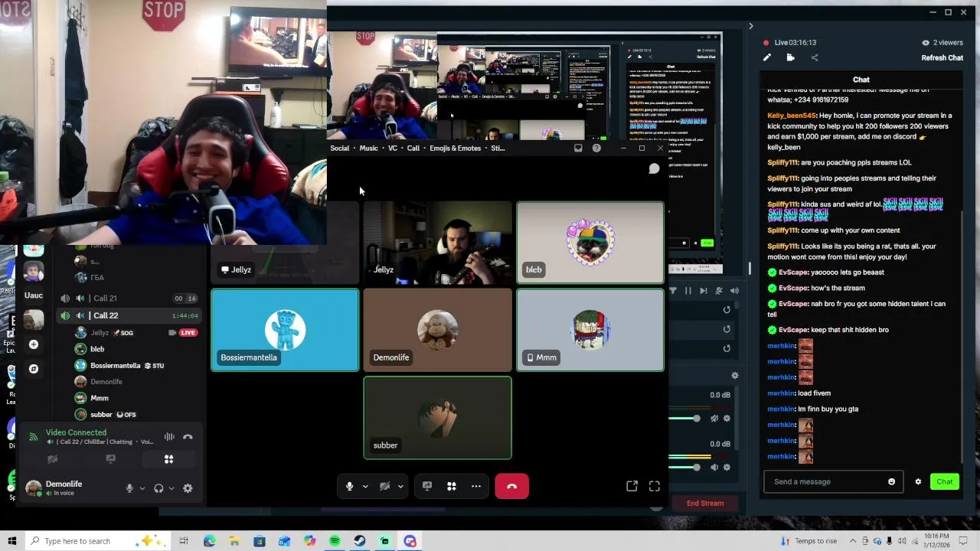Screen dimensions: 980x551
Task: Open Discord user settings gear
Action: [188, 488]
